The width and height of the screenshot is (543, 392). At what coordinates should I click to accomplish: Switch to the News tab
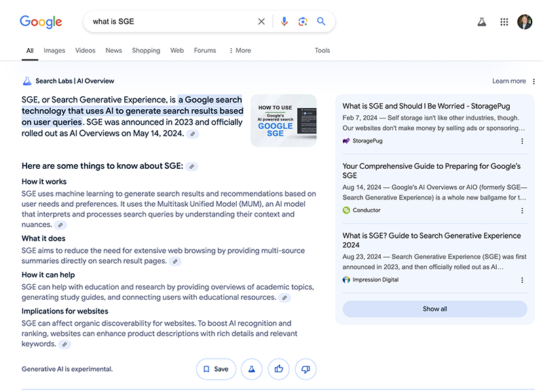tap(113, 50)
